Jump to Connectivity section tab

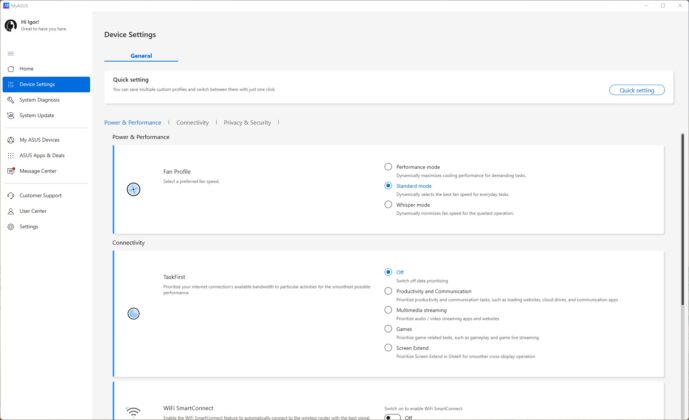click(192, 123)
